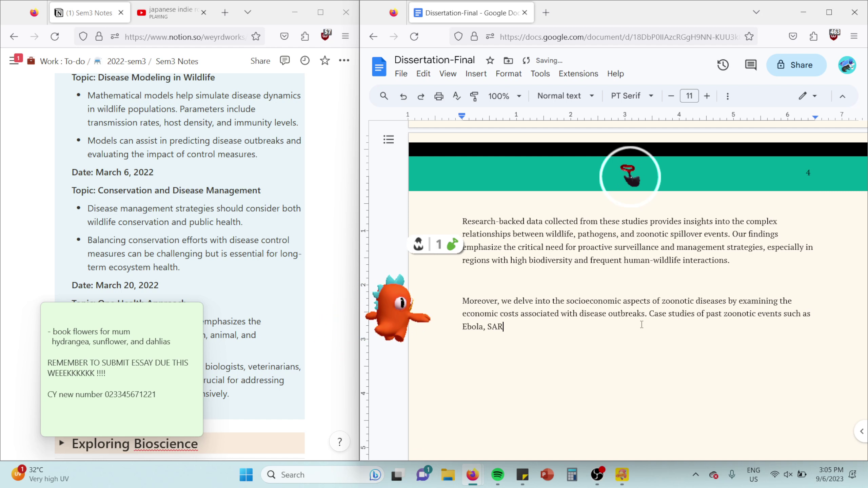868x488 pixels.
Task: Click the redo icon in Google Docs
Action: click(x=421, y=96)
